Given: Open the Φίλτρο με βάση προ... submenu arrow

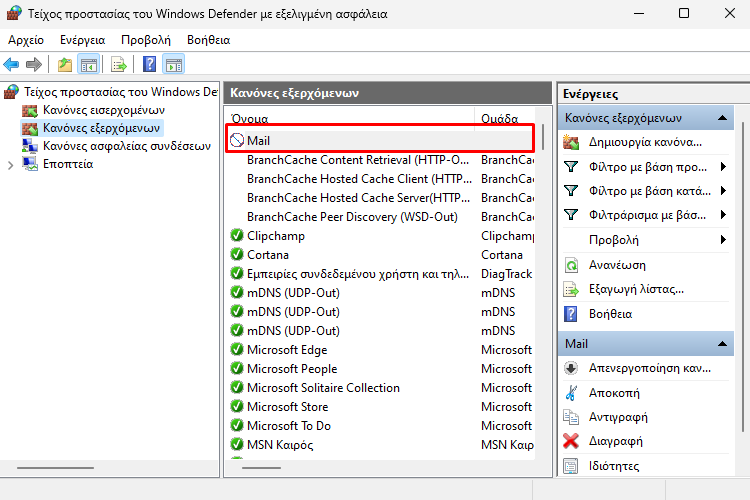Looking at the screenshot, I should click(x=724, y=167).
